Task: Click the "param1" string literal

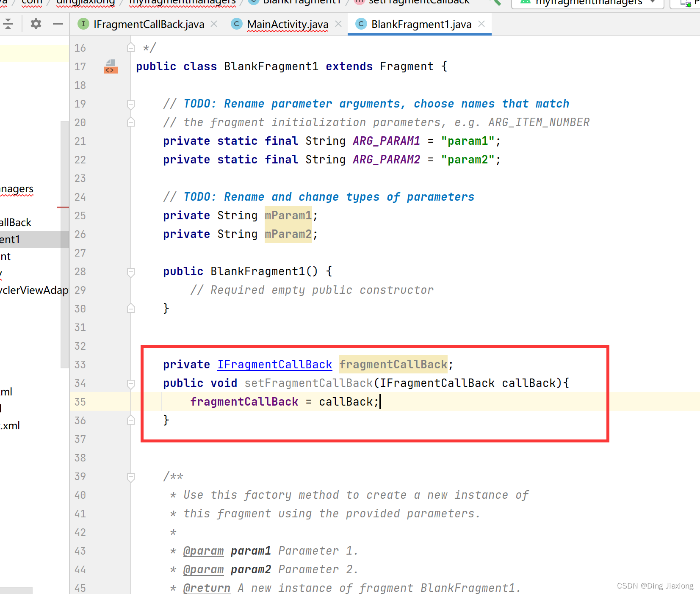Action: tap(468, 141)
